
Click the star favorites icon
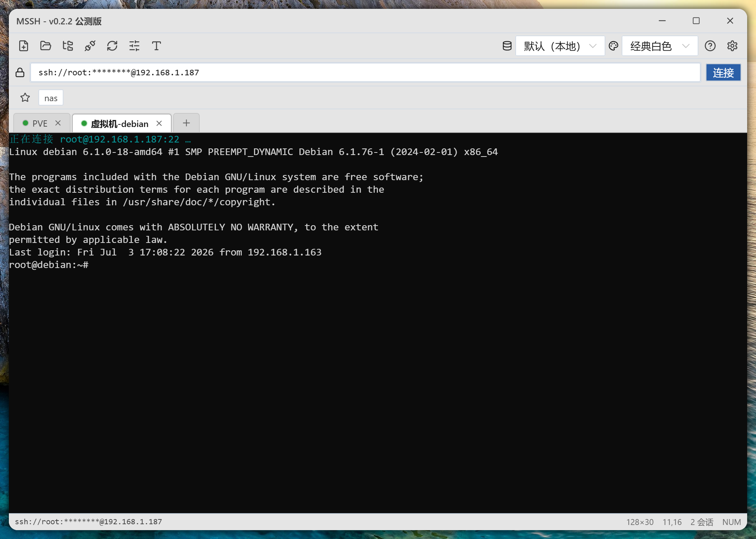pos(25,97)
